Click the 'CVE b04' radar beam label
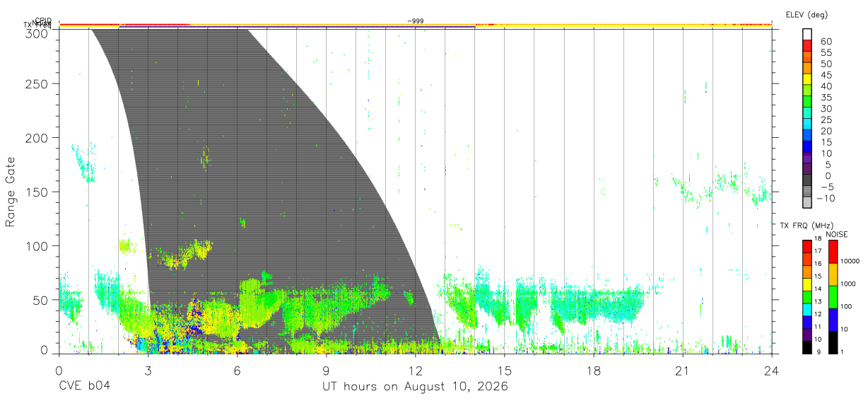 tap(84, 387)
